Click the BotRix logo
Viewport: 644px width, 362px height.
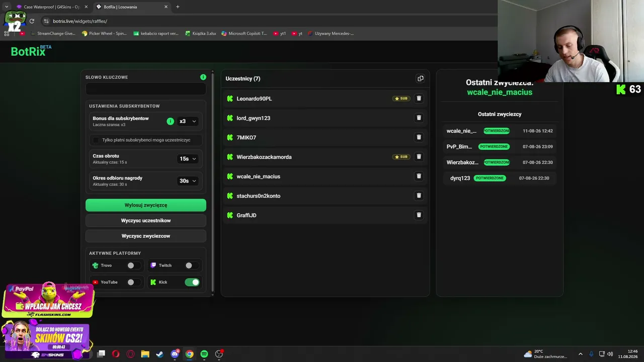pyautogui.click(x=31, y=51)
